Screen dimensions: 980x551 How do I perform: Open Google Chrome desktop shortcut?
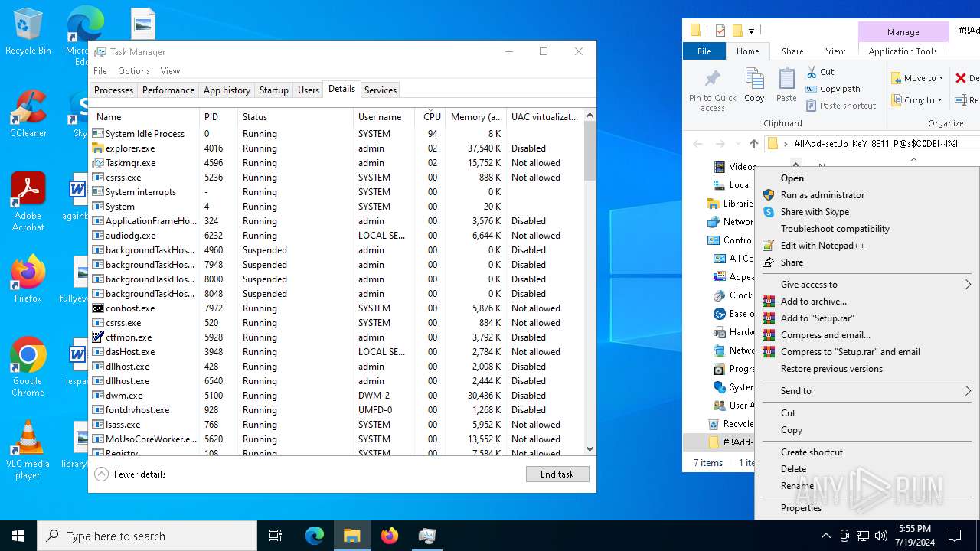point(28,367)
